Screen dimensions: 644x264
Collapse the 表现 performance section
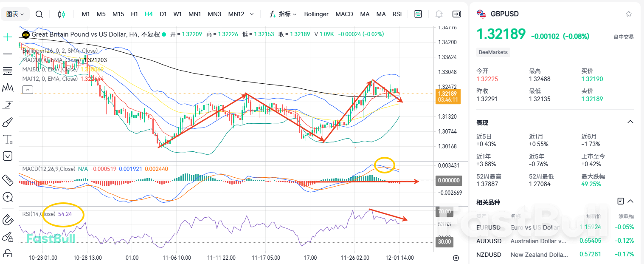point(630,122)
